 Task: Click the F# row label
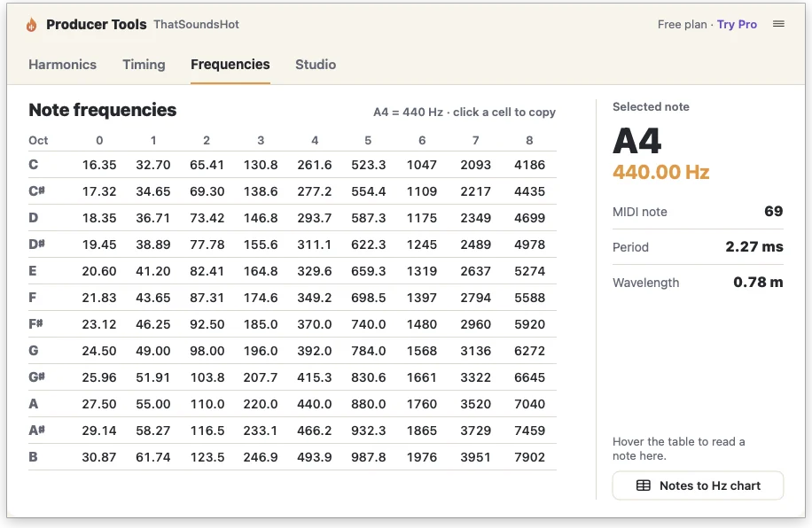tap(35, 324)
